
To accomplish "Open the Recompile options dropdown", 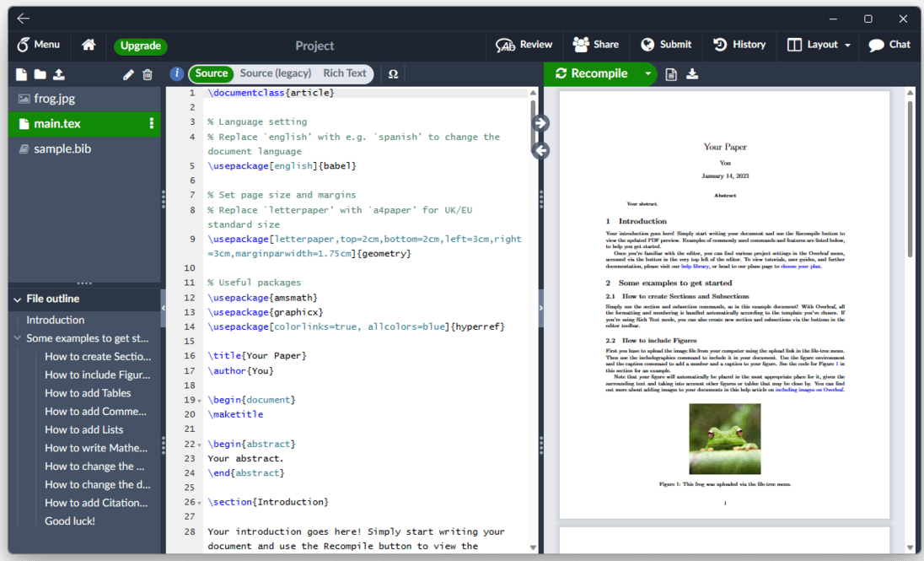I will pyautogui.click(x=647, y=74).
